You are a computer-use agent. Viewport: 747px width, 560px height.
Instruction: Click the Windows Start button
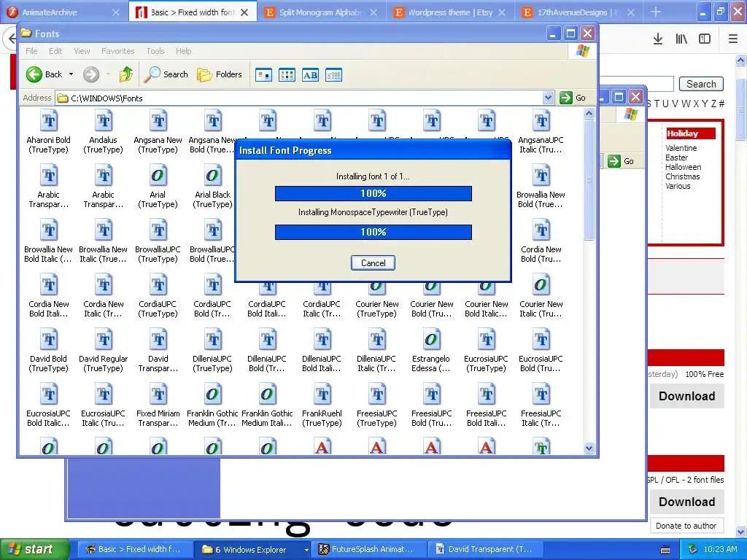[34, 549]
